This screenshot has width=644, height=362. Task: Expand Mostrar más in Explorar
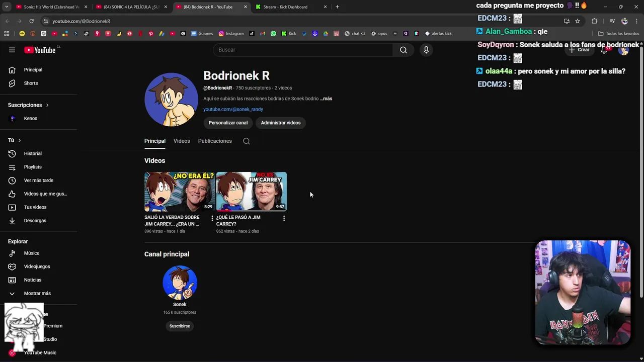(x=37, y=293)
